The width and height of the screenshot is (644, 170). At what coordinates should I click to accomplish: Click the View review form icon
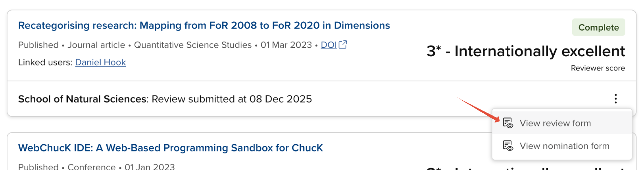508,123
